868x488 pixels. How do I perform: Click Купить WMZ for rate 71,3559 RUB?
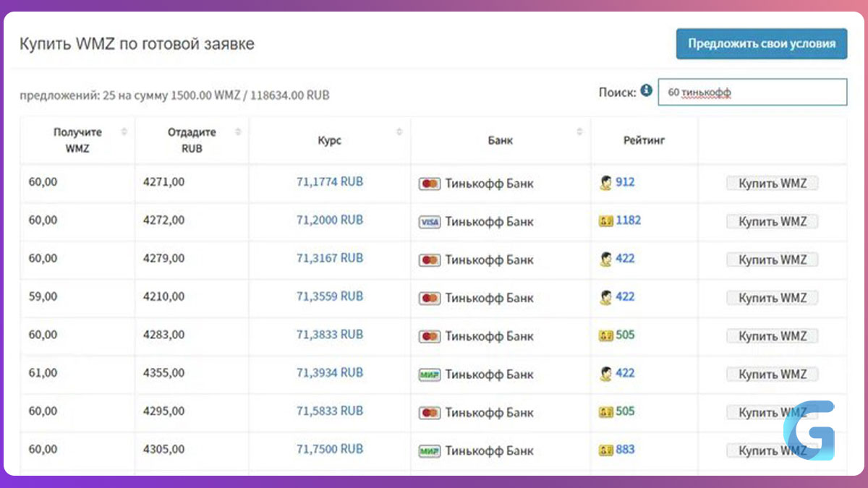click(772, 298)
